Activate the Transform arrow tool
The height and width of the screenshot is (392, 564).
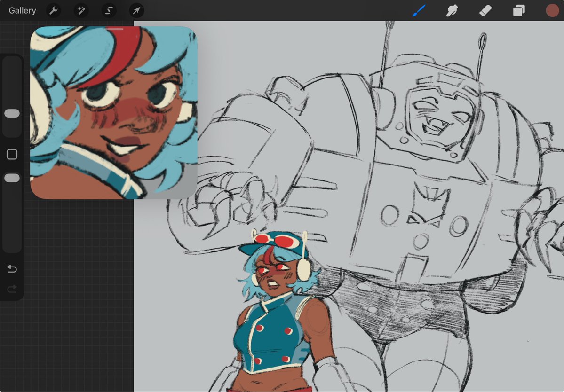(x=136, y=10)
